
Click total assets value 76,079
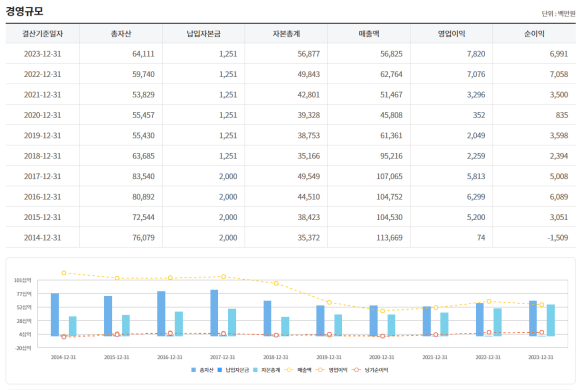click(x=144, y=238)
